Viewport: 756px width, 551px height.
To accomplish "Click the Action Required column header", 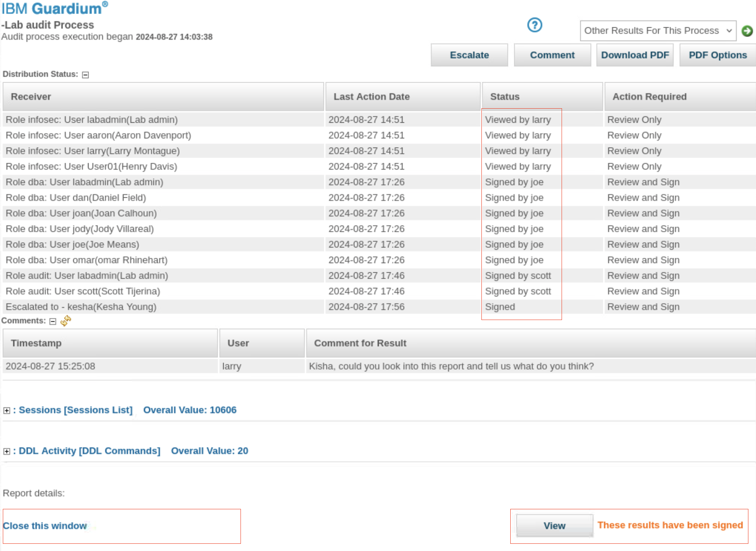I will pos(680,97).
